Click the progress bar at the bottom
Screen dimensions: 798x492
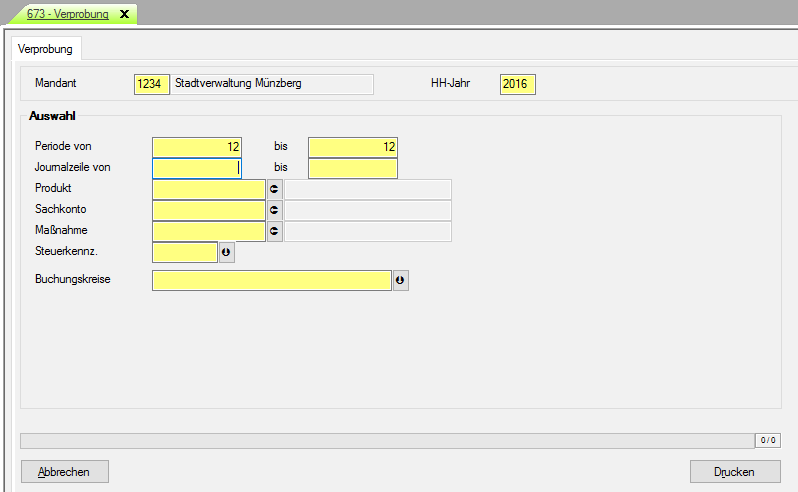387,440
